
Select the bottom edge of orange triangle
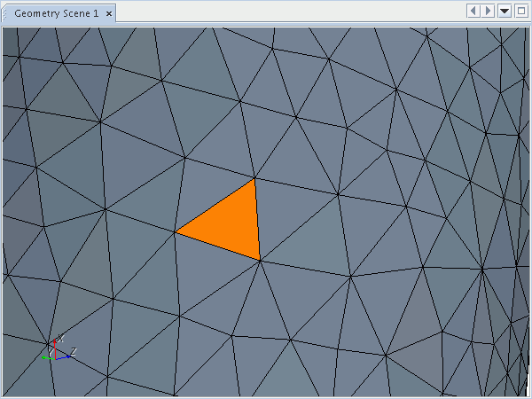[217, 246]
